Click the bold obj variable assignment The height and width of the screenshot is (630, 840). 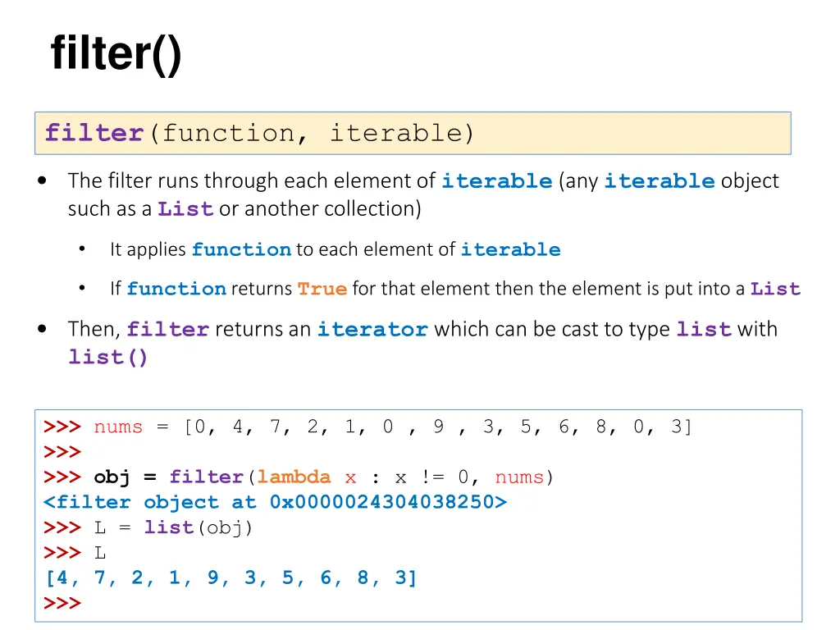tap(112, 477)
